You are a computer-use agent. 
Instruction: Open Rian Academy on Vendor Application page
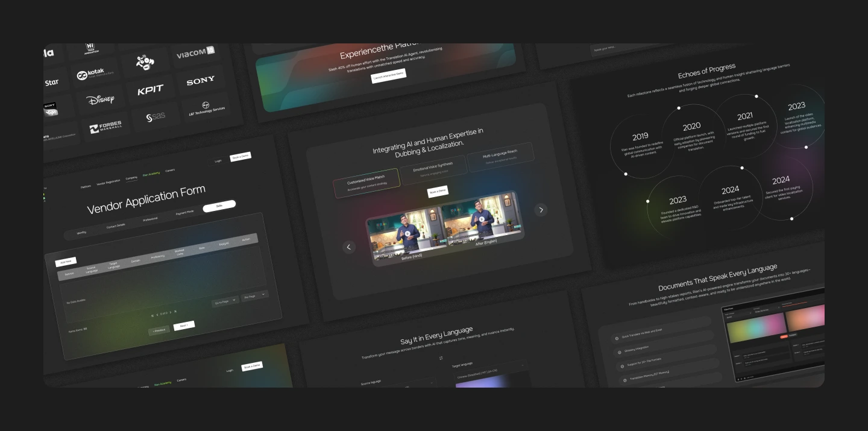(x=151, y=174)
